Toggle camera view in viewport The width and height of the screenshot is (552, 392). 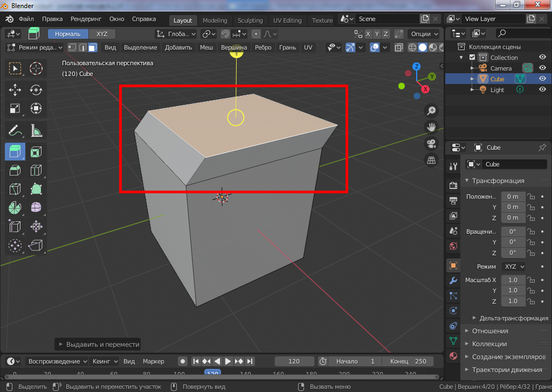pos(431,144)
